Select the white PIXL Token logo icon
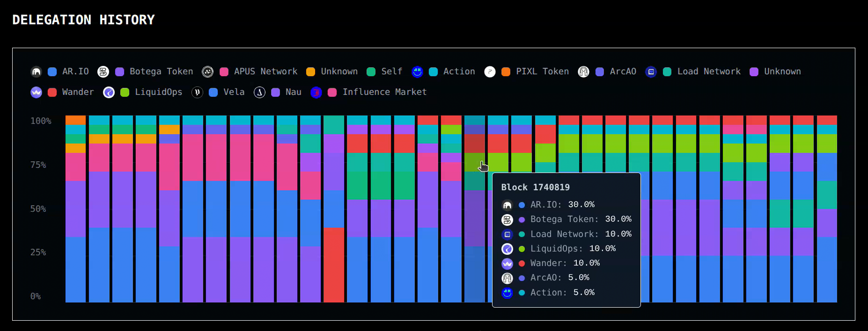 coord(490,72)
